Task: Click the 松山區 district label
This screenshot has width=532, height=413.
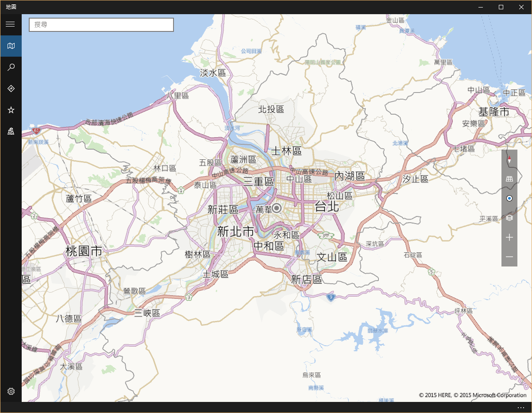Action: click(339, 195)
